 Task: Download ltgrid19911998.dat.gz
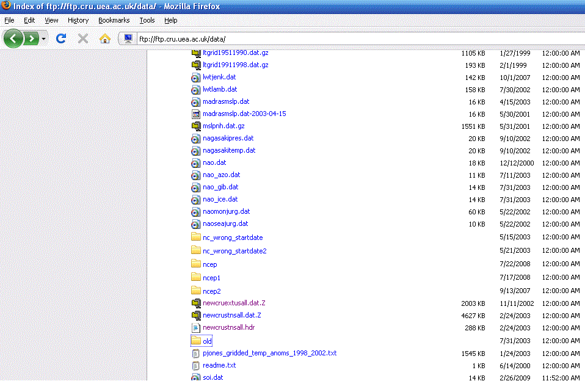[x=236, y=65]
